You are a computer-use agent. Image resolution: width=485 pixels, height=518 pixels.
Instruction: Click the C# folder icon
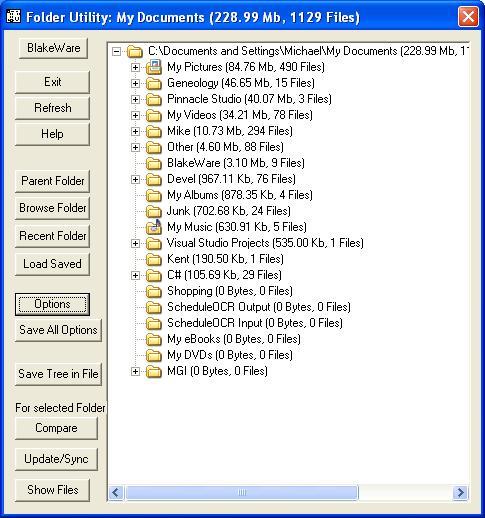(154, 275)
